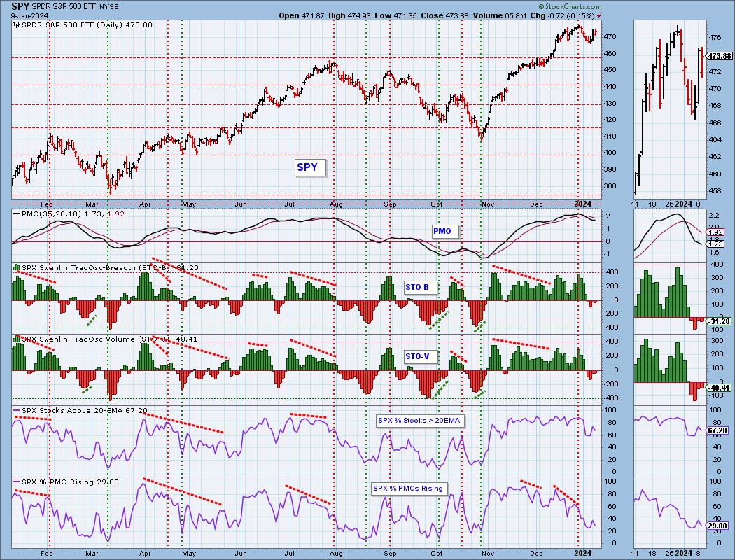Click the SPX Stocks Above 20-EMA 67.20 legend
The image size is (735, 560).
(x=85, y=410)
